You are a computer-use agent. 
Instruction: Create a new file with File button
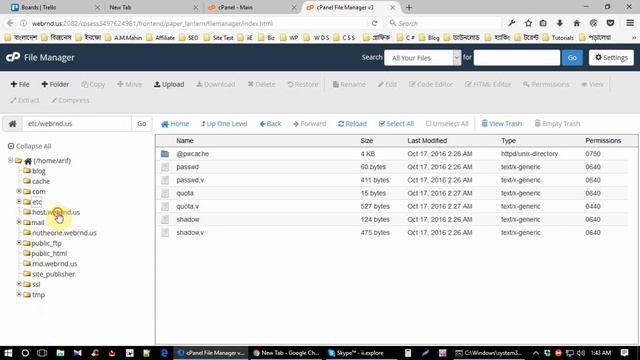pos(20,84)
